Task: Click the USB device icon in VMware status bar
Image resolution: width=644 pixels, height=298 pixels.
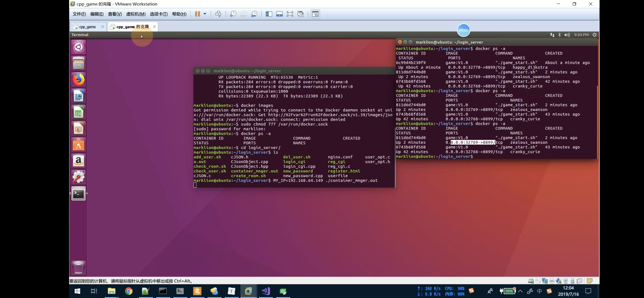Action: click(572, 281)
